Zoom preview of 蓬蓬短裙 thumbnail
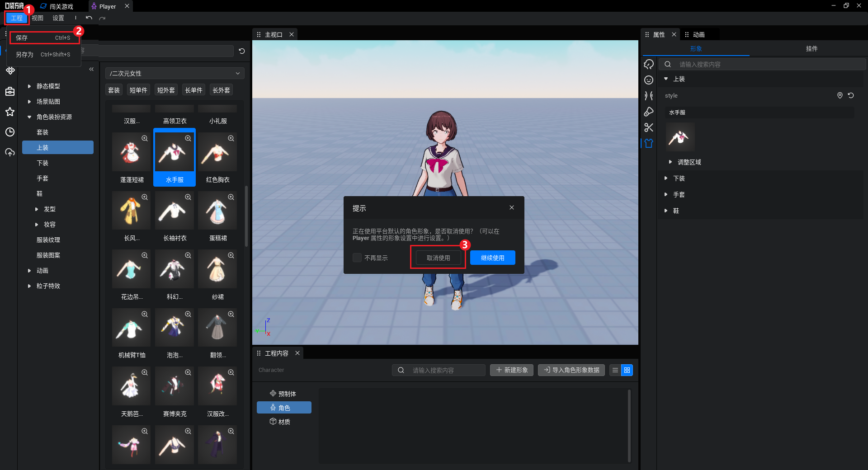 tap(145, 138)
